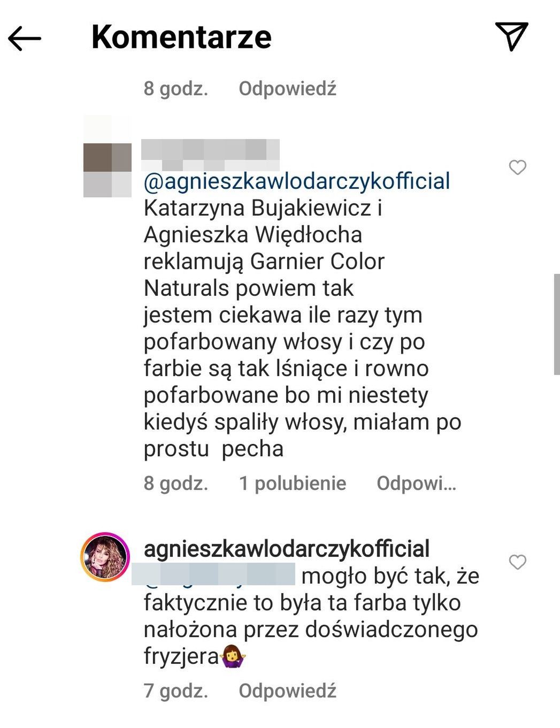This screenshot has width=560, height=728.
Task: Like agnieszkawlodarczykofficial's reply with the heart
Action: (517, 562)
